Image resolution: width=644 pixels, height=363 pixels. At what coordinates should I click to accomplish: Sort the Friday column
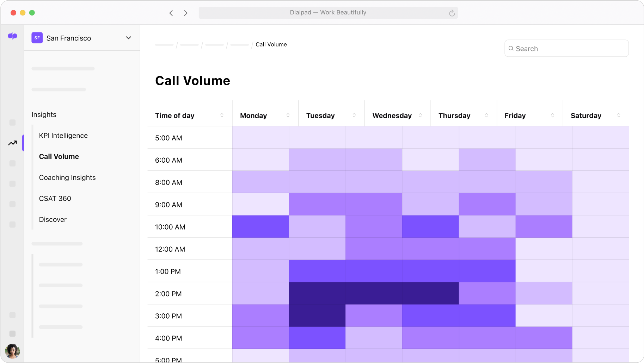pyautogui.click(x=552, y=115)
